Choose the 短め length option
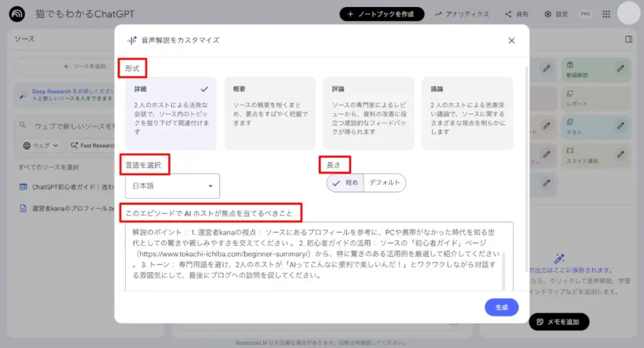 (345, 183)
